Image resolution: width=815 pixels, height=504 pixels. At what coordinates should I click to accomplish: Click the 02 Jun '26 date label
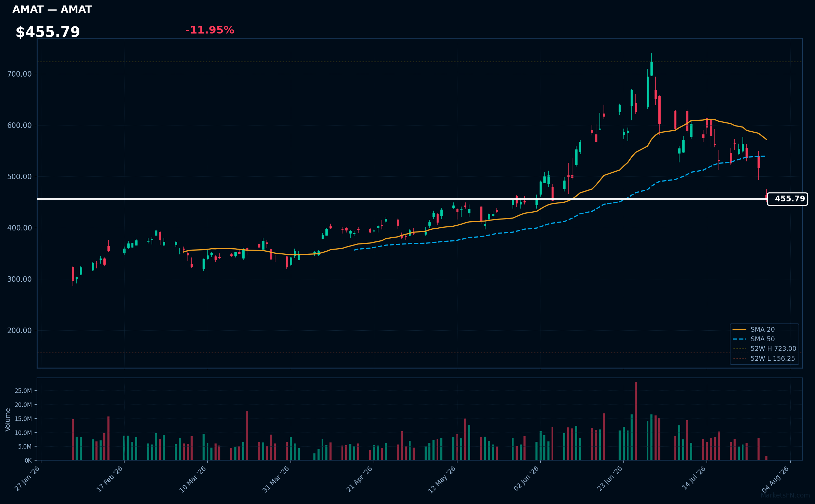tap(526, 479)
